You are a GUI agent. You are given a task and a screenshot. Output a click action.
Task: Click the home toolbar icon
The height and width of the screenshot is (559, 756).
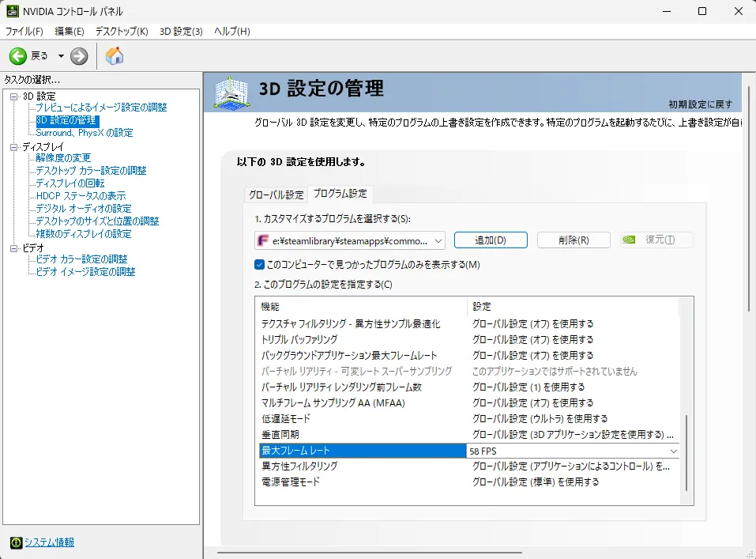pyautogui.click(x=114, y=56)
